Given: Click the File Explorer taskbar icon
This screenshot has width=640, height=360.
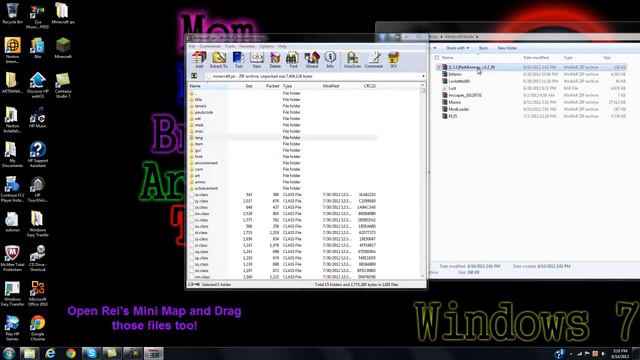Looking at the screenshot, I should (x=29, y=353).
